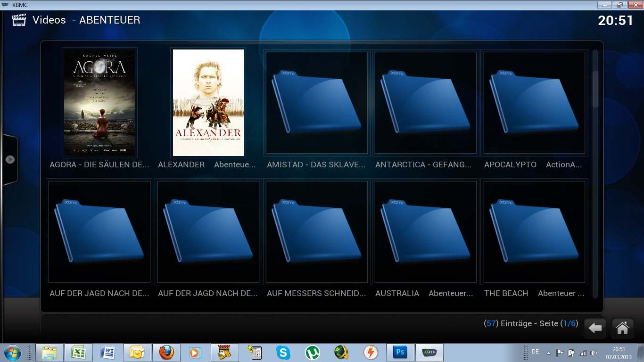Open the AGORA movie poster
Viewport: 644px width, 362px height.
click(99, 103)
